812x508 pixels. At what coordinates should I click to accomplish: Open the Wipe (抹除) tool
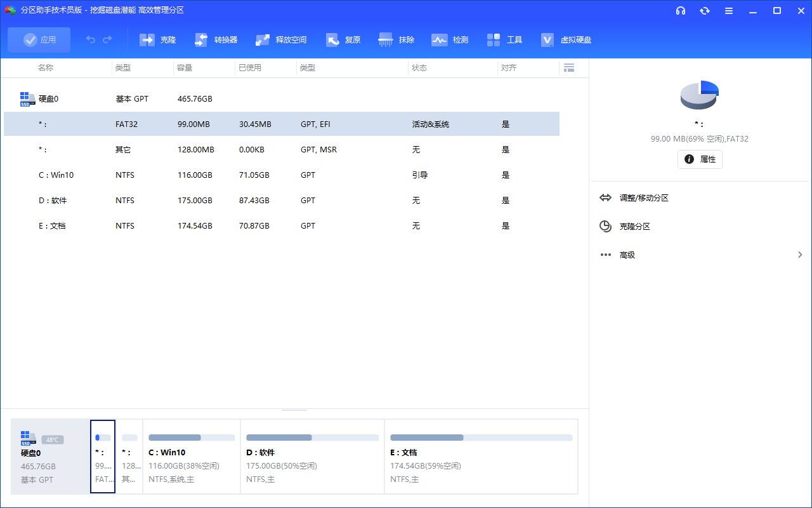pyautogui.click(x=396, y=40)
